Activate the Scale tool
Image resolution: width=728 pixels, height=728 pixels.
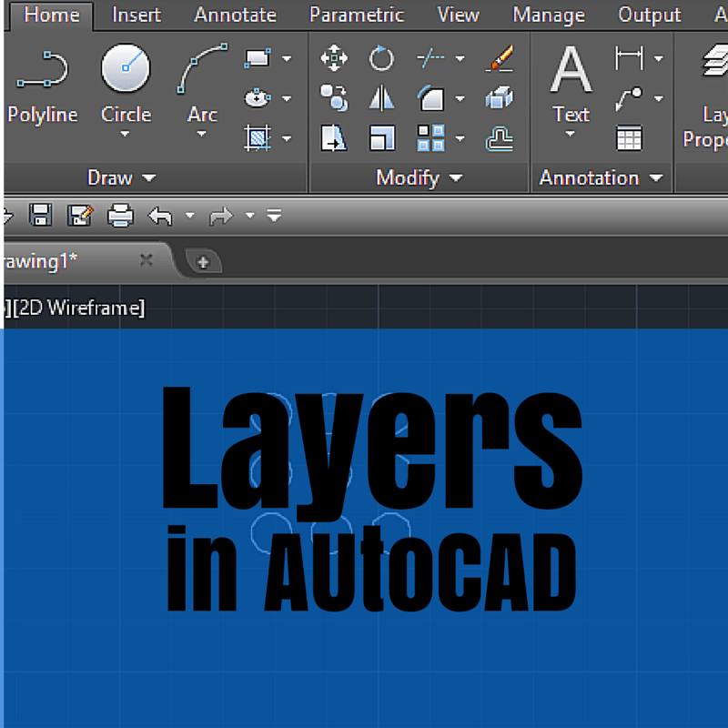382,138
